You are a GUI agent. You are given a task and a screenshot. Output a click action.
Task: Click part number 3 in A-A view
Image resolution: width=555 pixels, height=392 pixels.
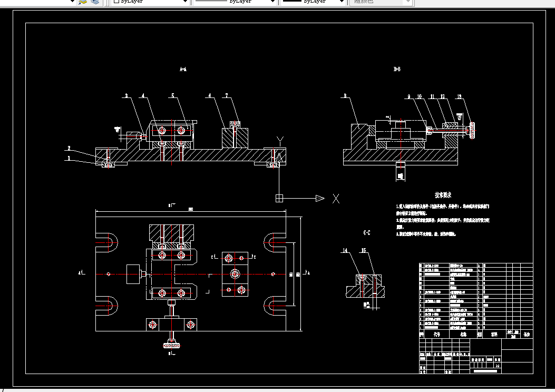(126, 95)
